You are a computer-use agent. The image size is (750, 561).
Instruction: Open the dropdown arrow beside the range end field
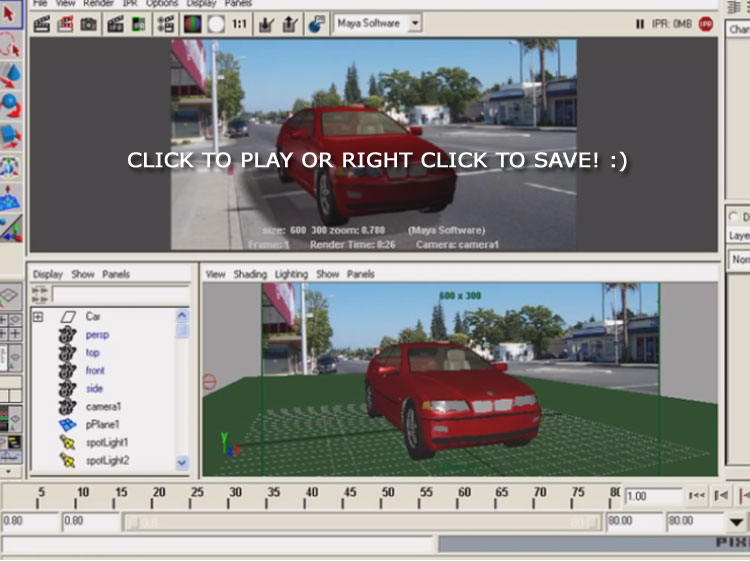[736, 522]
